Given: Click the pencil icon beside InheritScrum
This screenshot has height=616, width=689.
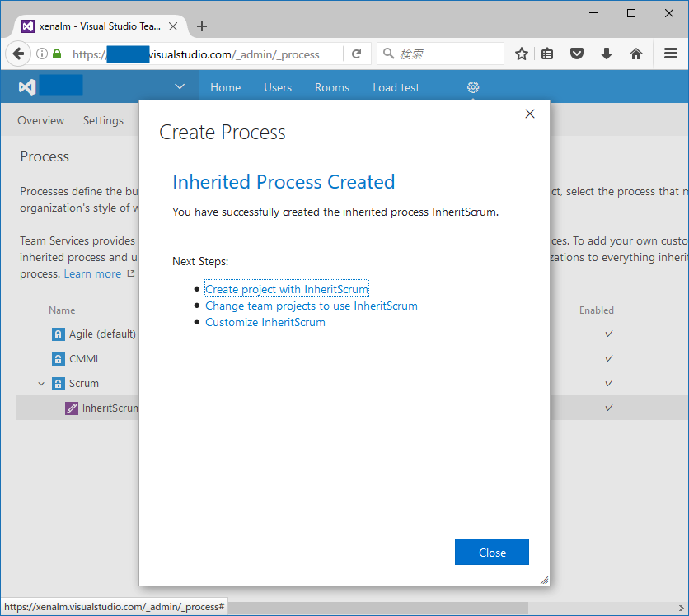Looking at the screenshot, I should click(71, 408).
